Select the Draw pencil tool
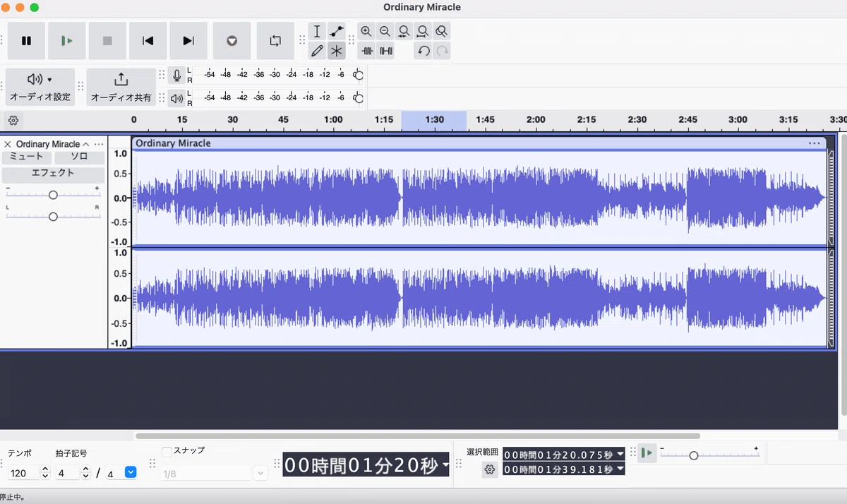The image size is (847, 504). 317,51
